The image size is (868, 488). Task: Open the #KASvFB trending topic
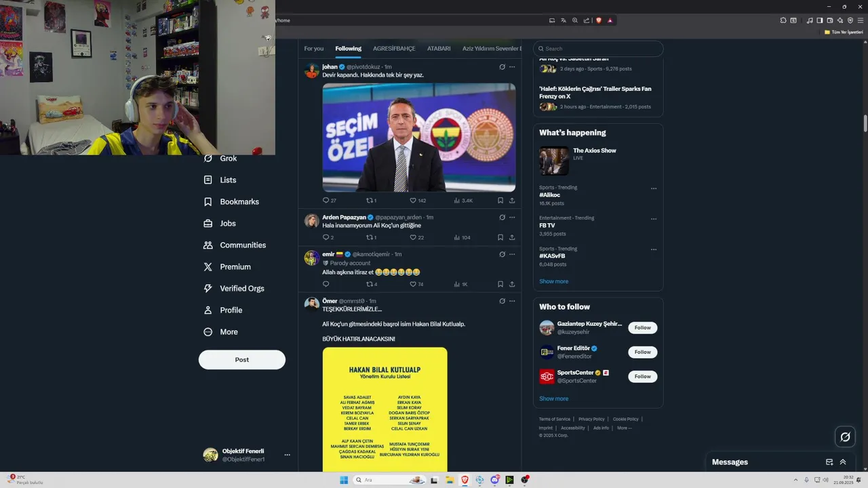pos(552,256)
